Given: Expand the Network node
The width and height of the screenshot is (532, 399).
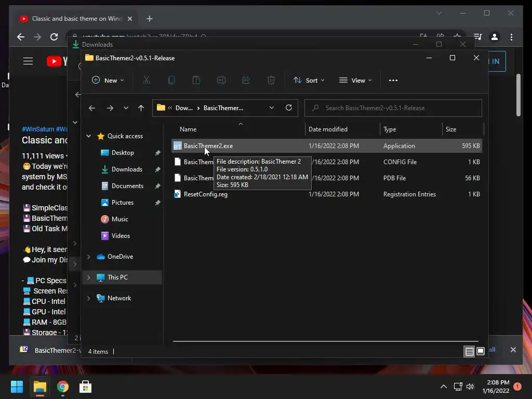Looking at the screenshot, I should [x=88, y=298].
